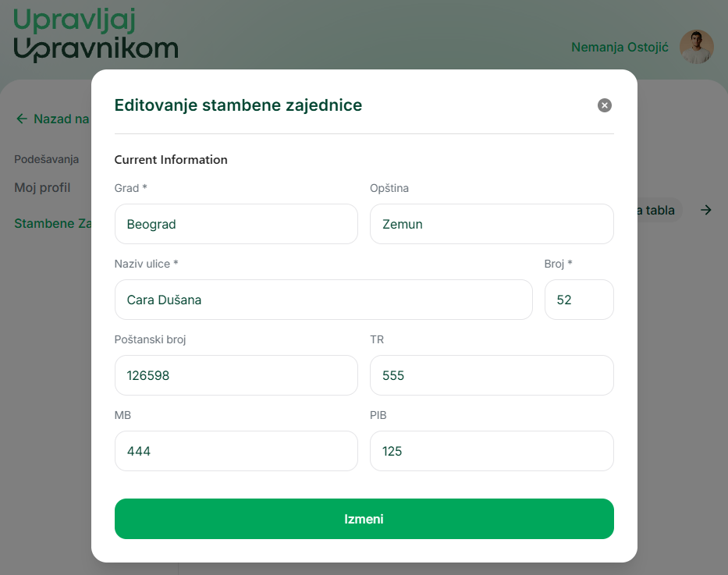The image size is (728, 575).
Task: Click the Broj field showing 52
Action: click(578, 300)
